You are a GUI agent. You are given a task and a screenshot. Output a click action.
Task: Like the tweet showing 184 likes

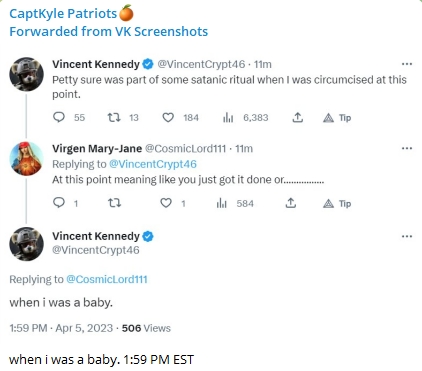click(x=168, y=117)
